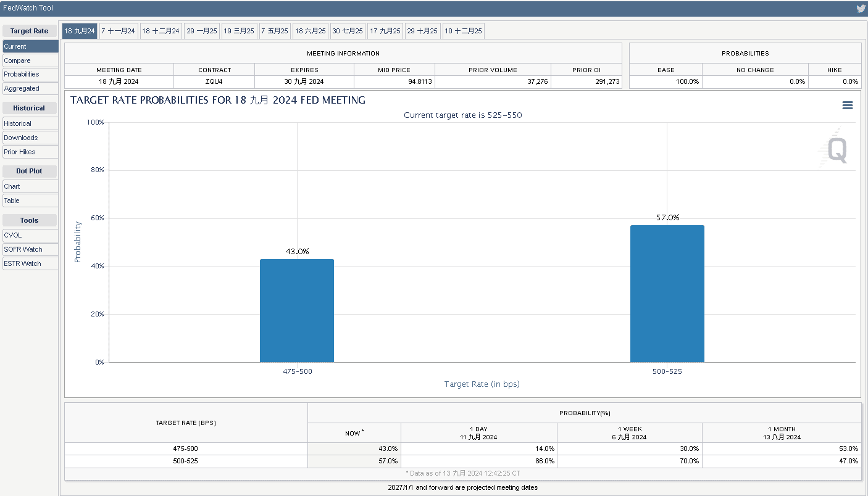Click the 57.0% bar label

pyautogui.click(x=667, y=217)
